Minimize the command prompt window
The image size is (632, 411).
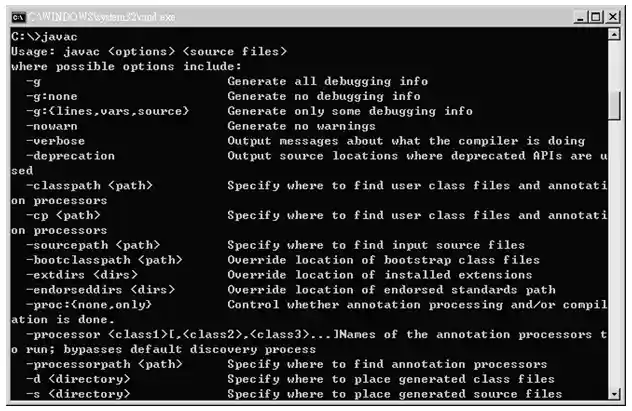(582, 17)
